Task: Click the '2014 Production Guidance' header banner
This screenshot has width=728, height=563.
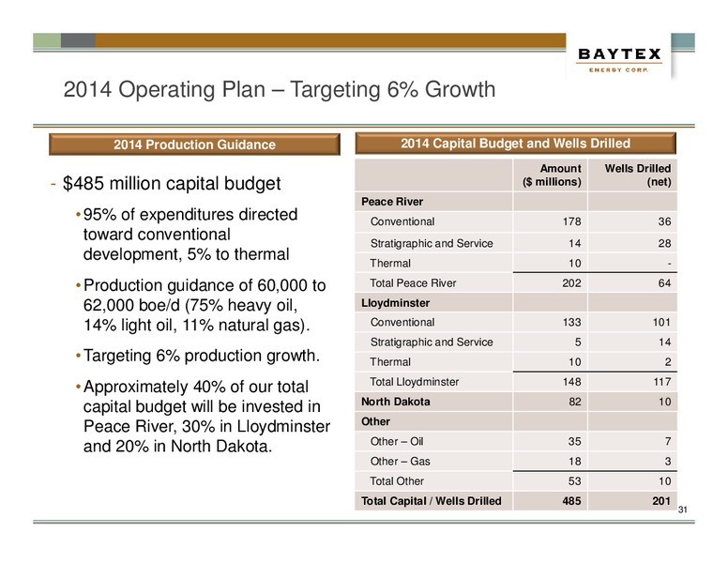Action: (194, 145)
